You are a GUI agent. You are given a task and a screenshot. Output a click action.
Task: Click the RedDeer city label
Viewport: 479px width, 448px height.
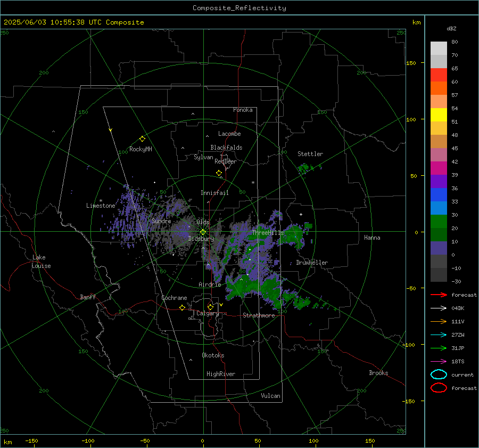226,161
